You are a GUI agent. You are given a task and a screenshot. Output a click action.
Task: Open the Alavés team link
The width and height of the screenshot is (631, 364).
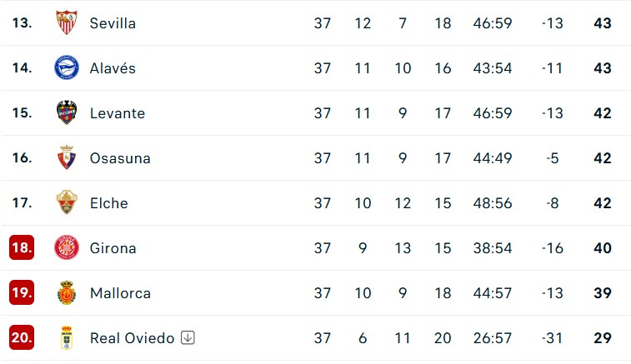(x=113, y=68)
